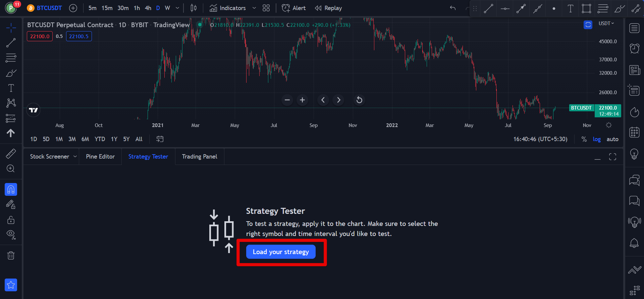Image resolution: width=644 pixels, height=299 pixels.
Task: Open the USDT currency dropdown
Action: [x=606, y=23]
